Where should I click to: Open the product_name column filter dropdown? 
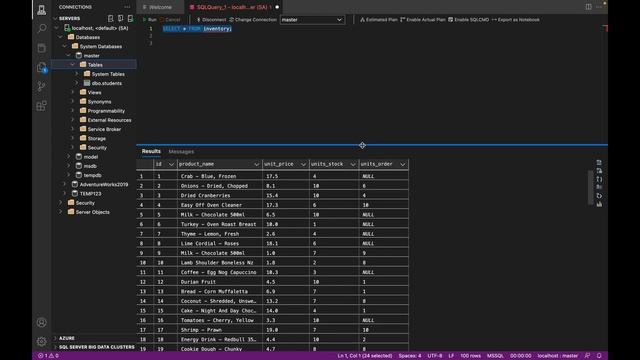(256, 164)
